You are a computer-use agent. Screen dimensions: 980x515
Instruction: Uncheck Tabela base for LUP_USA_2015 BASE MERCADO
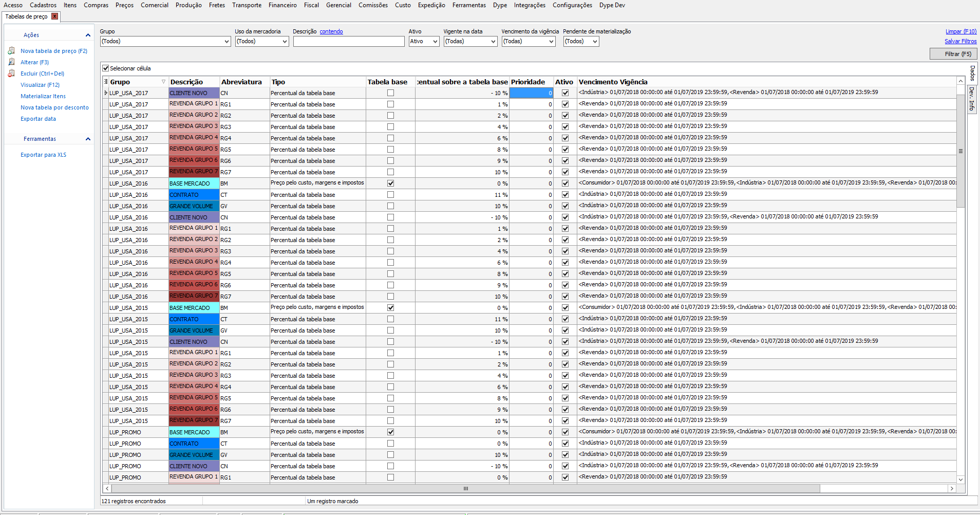click(x=390, y=308)
